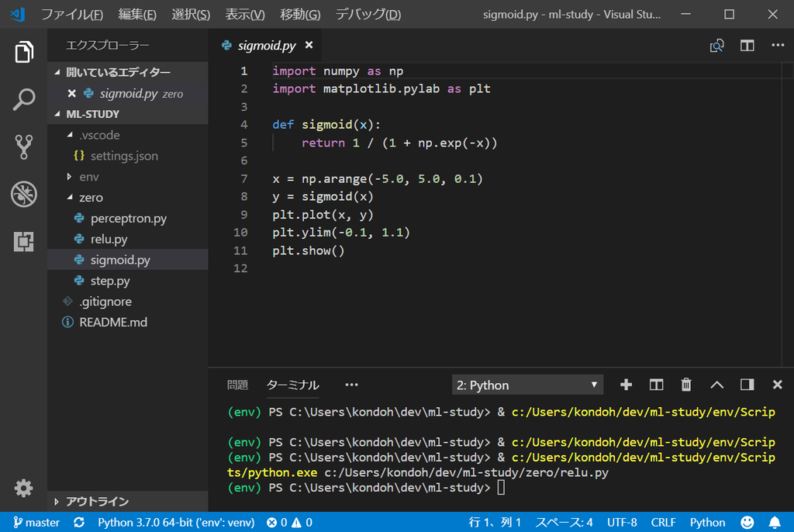Open the panel overflow ellipsis menu
This screenshot has height=532, width=794.
click(x=351, y=385)
